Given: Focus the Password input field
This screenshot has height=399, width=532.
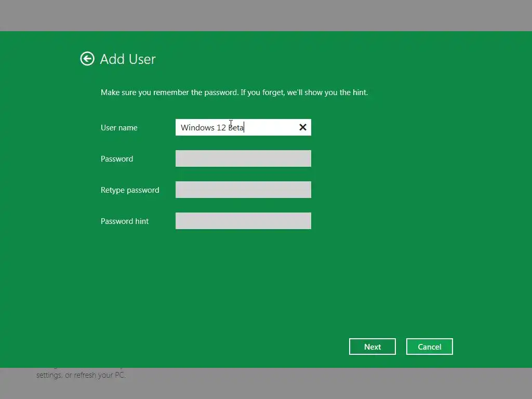Looking at the screenshot, I should point(243,158).
